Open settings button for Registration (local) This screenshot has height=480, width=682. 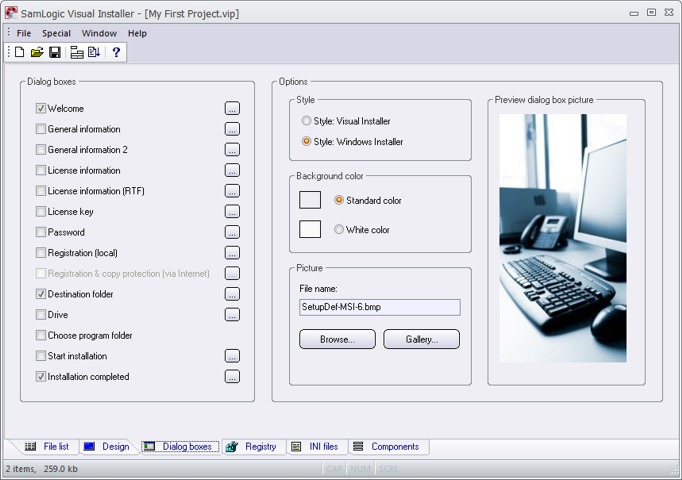coord(232,253)
